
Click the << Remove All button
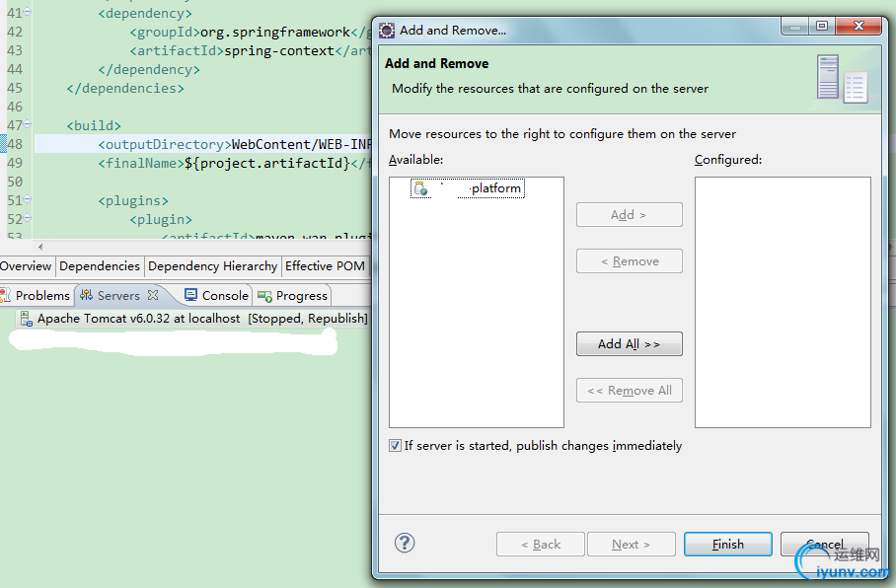pos(630,391)
